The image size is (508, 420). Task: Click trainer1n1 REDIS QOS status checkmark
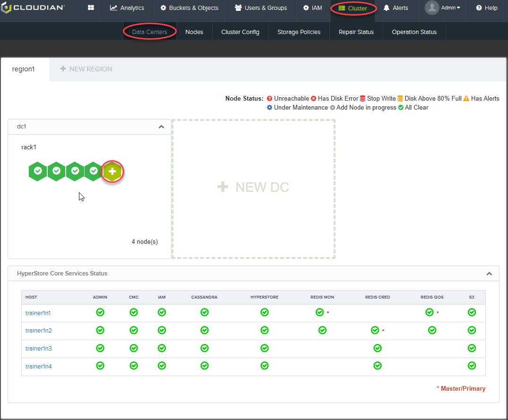click(430, 312)
